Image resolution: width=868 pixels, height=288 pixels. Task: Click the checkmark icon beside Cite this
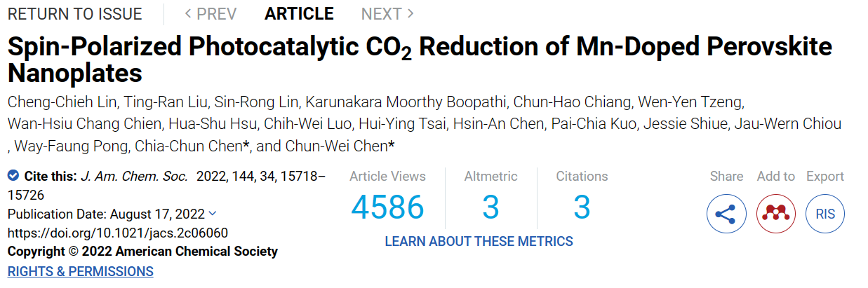click(13, 176)
